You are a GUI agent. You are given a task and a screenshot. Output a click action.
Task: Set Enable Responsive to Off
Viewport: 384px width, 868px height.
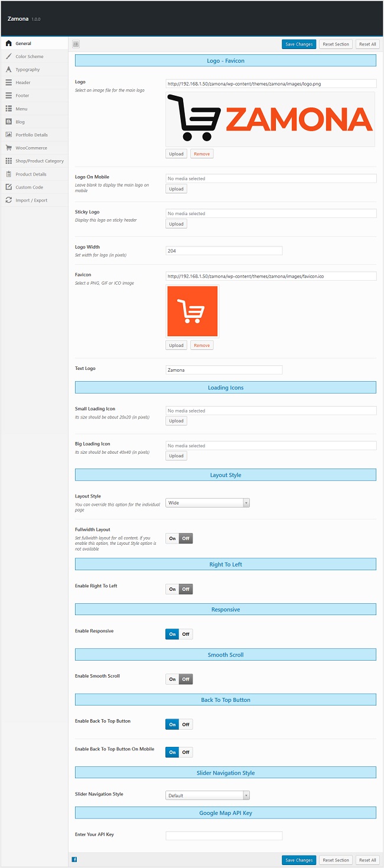[186, 634]
